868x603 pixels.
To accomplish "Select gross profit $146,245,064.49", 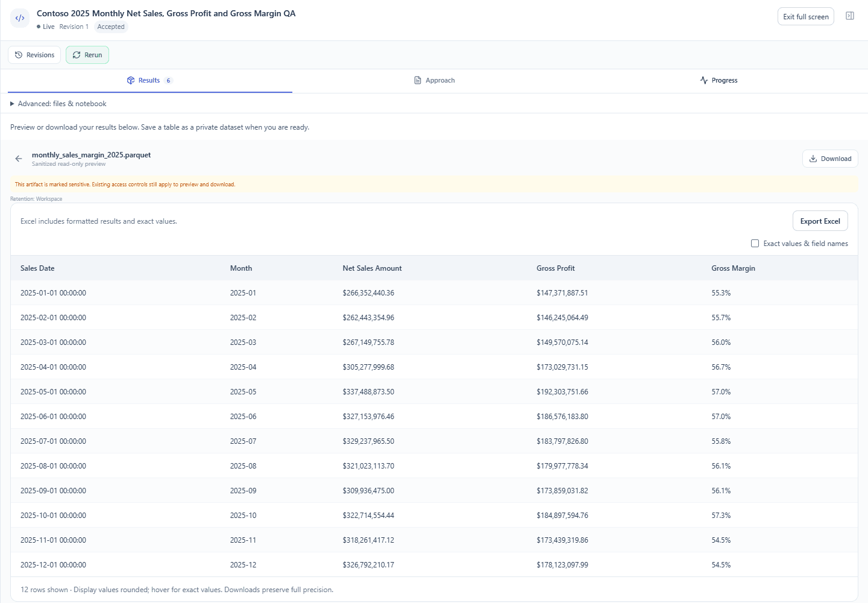I will tap(562, 318).
